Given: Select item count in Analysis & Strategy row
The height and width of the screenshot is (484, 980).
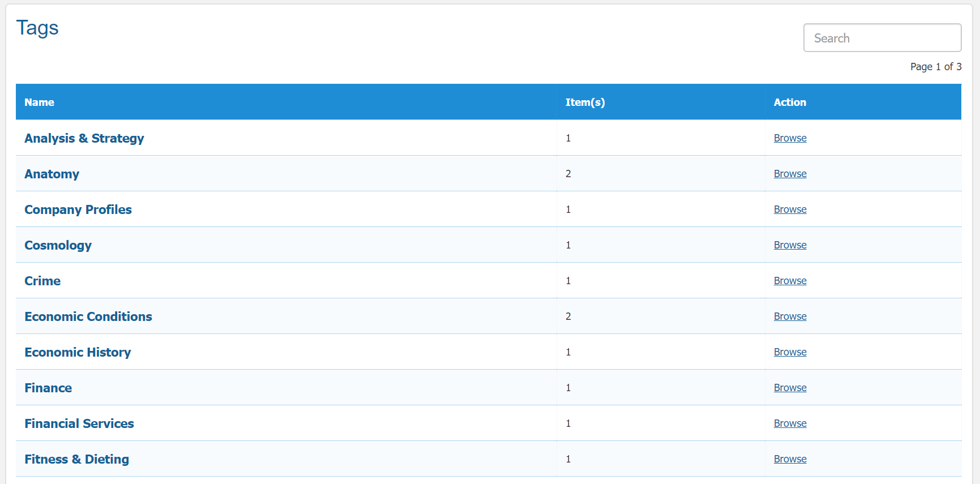Looking at the screenshot, I should 568,138.
